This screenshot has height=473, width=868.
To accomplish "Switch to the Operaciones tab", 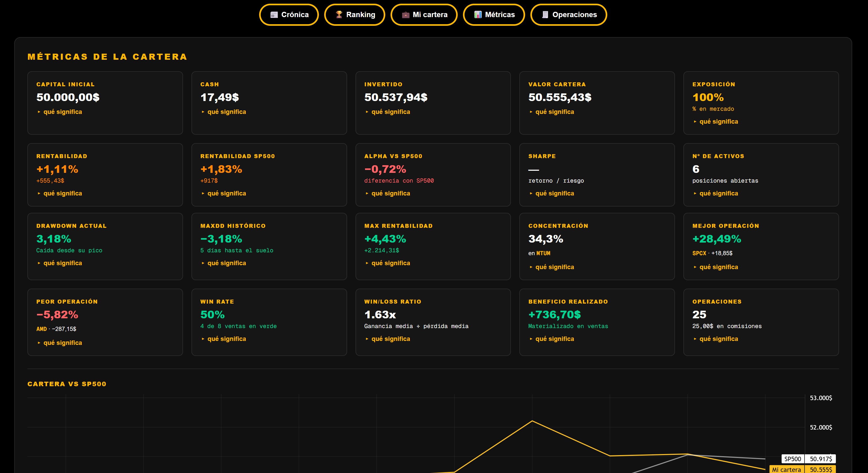I will tap(569, 14).
